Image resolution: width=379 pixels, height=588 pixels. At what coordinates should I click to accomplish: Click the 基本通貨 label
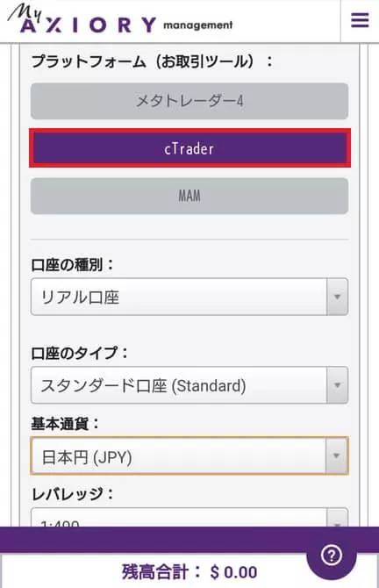tap(65, 424)
